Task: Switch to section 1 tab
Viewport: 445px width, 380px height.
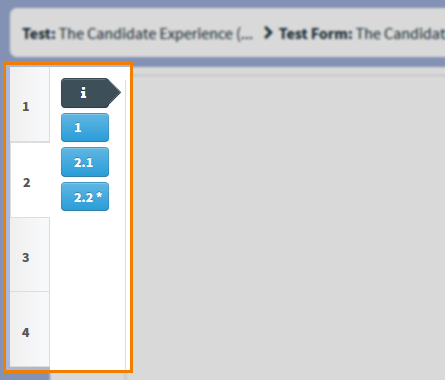Action: 30,105
